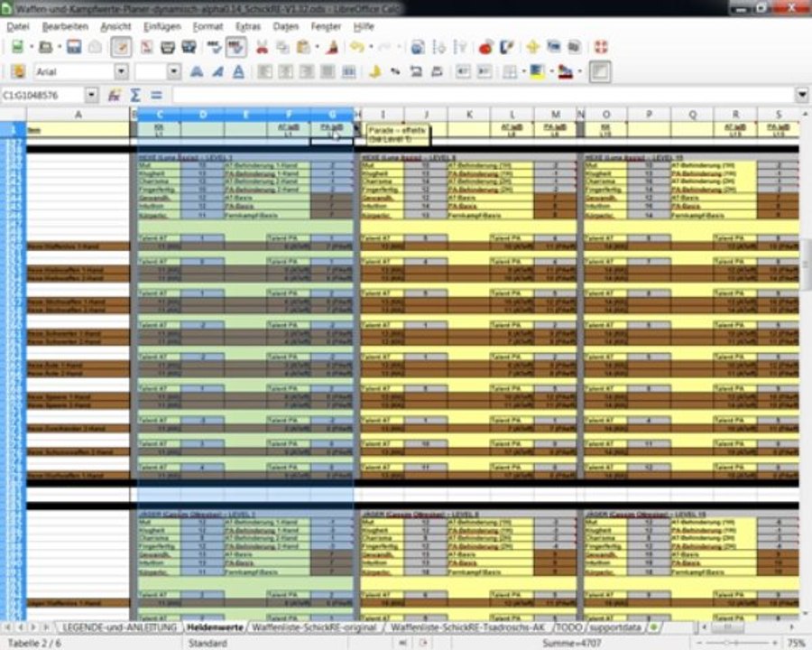The height and width of the screenshot is (650, 812).
Task: Toggle the grid lines button
Action: click(600, 71)
